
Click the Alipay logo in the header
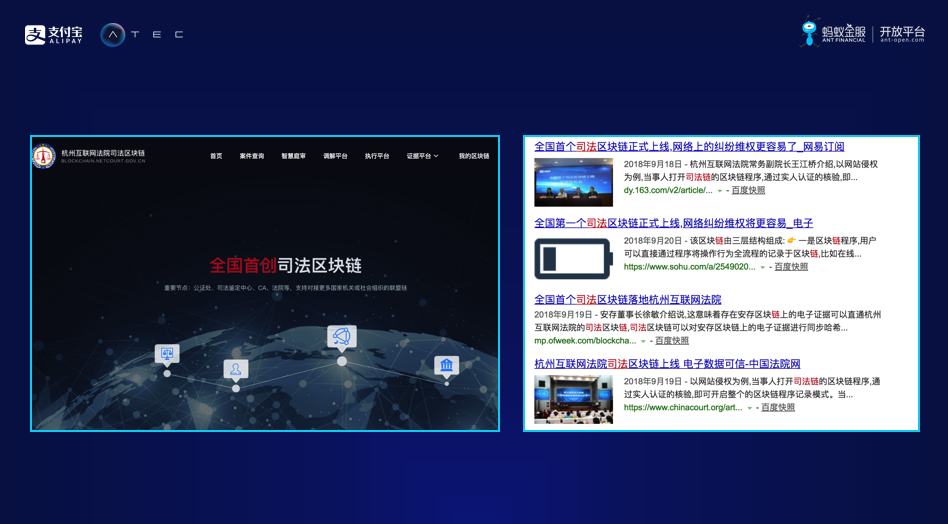[53, 34]
